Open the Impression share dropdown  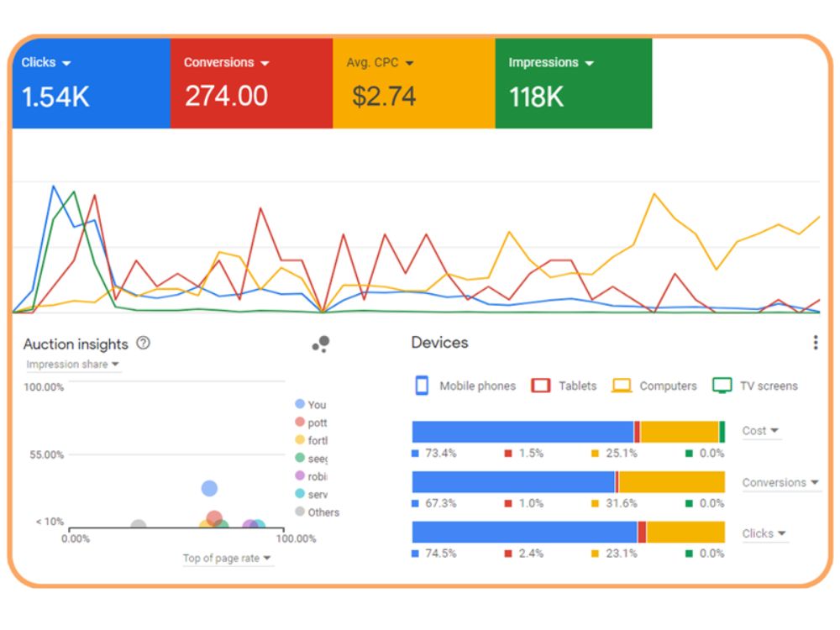pos(72,365)
